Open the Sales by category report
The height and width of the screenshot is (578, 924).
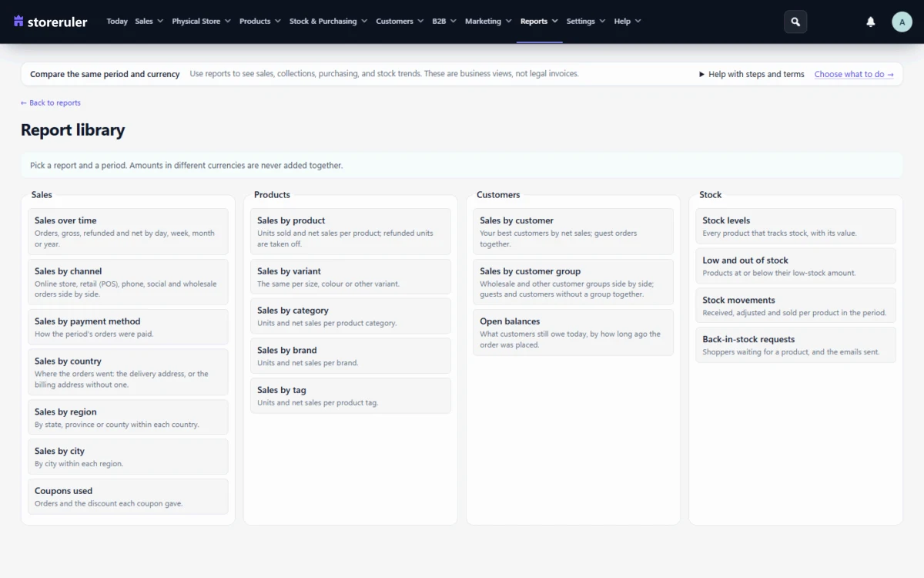(x=350, y=316)
